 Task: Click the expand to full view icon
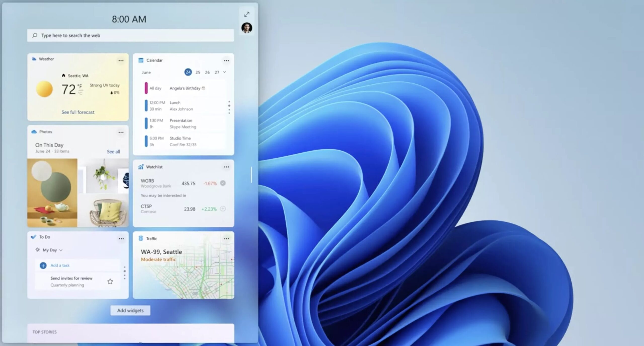click(x=246, y=14)
